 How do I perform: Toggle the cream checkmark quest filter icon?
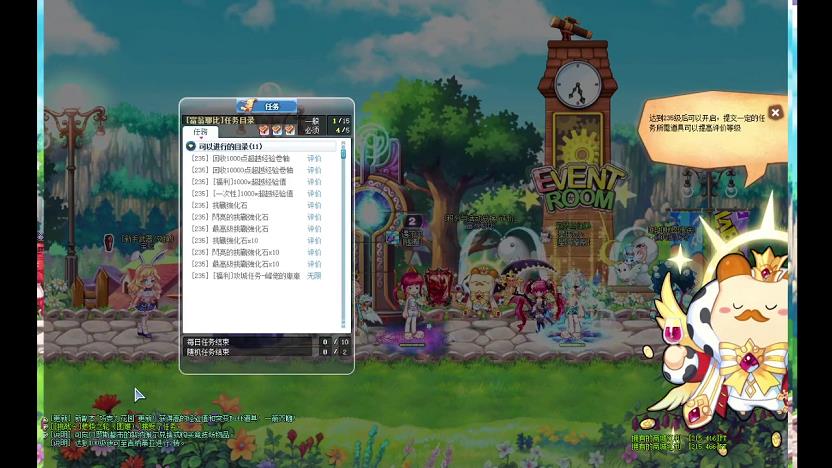pyautogui.click(x=289, y=130)
